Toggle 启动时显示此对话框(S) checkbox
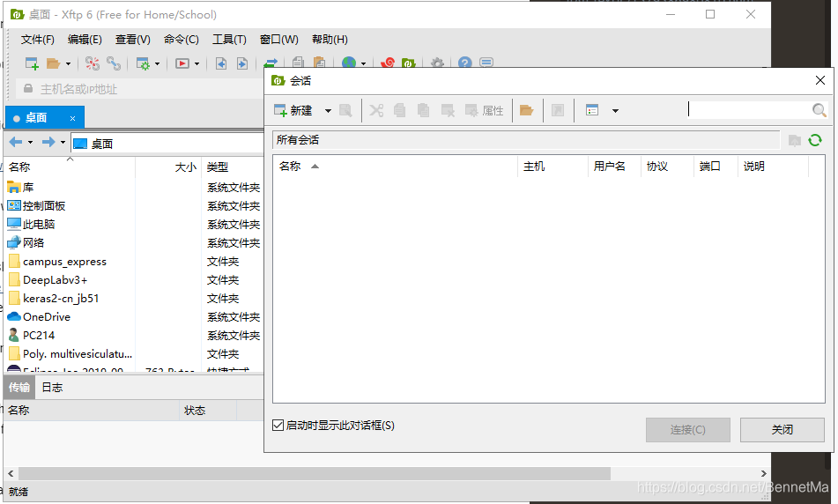The height and width of the screenshot is (504, 838). 278,425
